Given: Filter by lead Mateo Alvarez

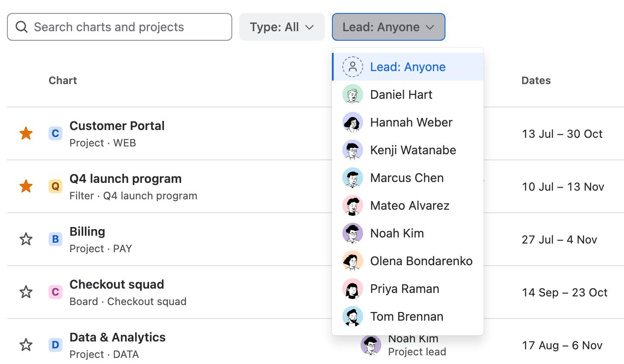Looking at the screenshot, I should point(408,205).
